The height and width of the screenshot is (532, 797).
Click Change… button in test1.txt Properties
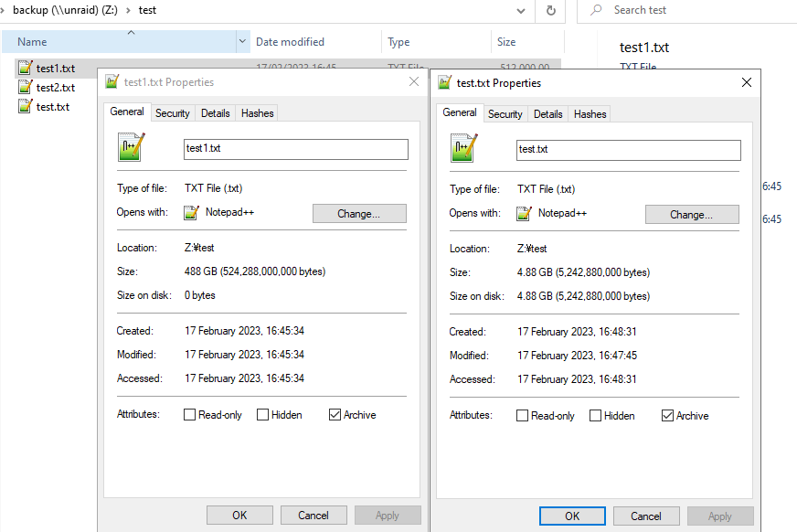(359, 213)
